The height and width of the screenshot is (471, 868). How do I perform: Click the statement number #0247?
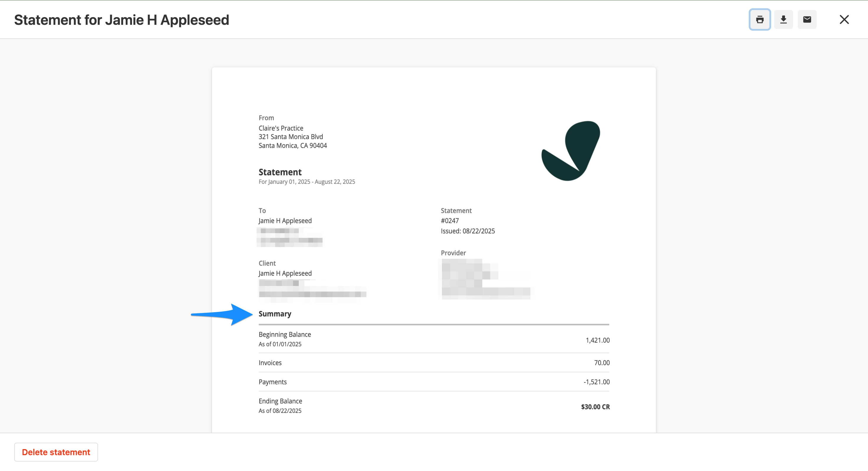(x=449, y=221)
